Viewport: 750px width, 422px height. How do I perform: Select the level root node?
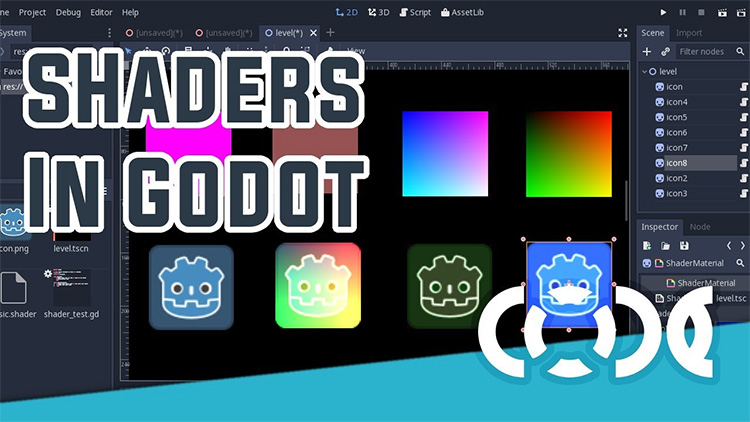(668, 71)
